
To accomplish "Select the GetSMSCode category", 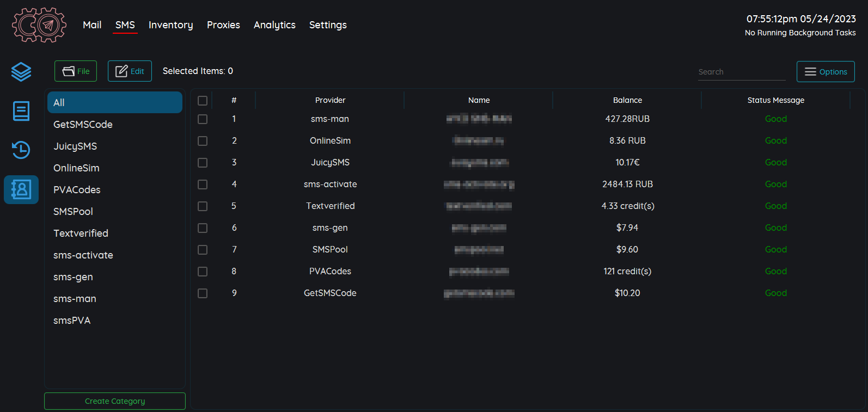I will coord(115,124).
